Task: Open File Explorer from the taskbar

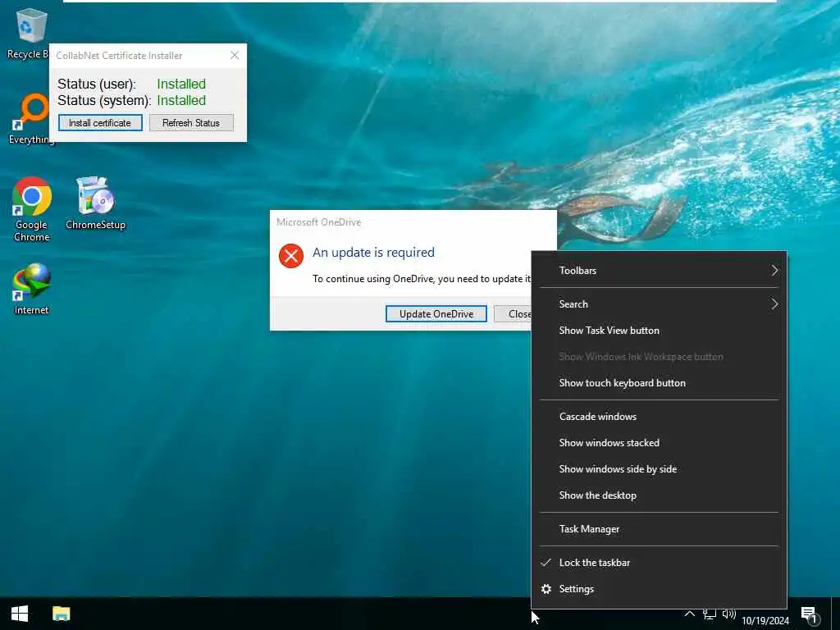Action: [61, 614]
